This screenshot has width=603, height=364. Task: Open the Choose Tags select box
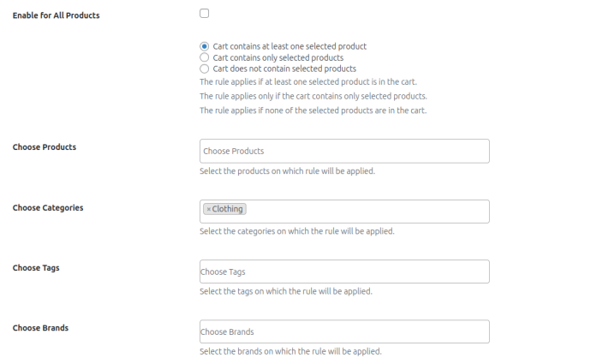[343, 272]
